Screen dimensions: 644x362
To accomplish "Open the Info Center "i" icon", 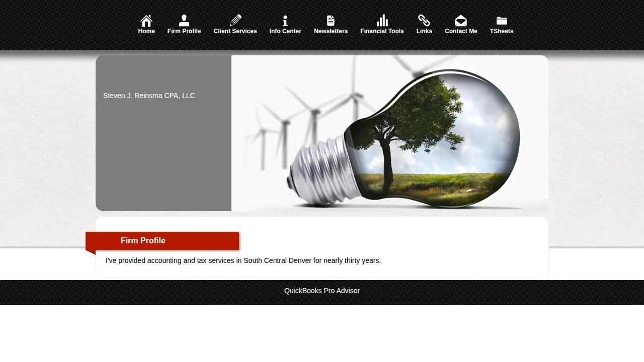I will (285, 21).
